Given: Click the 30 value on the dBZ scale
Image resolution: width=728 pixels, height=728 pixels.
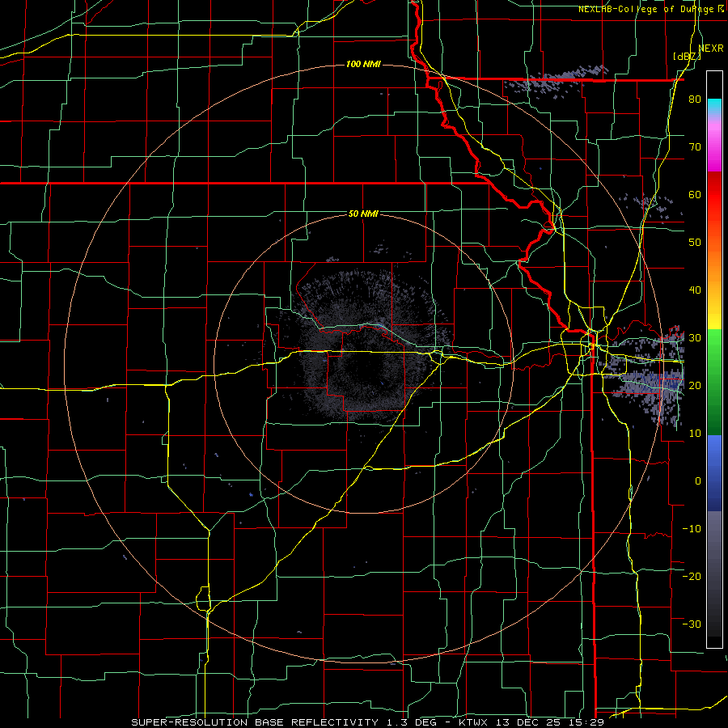Looking at the screenshot, I should [x=695, y=337].
